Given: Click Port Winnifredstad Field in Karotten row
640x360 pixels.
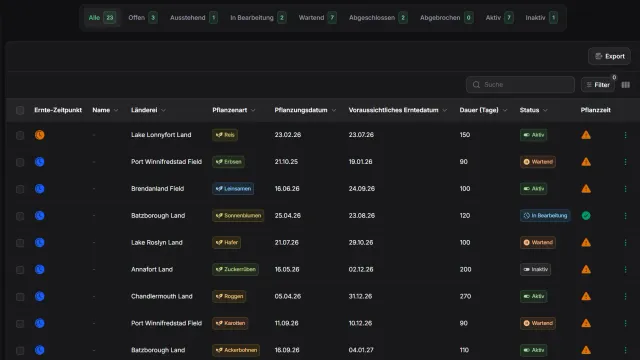Looking at the screenshot, I should tap(167, 323).
